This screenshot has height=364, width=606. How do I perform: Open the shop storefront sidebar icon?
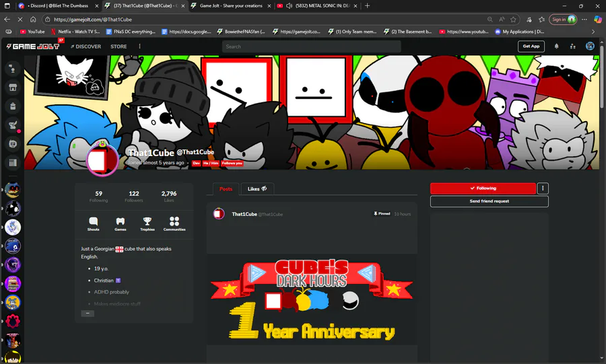pos(13,87)
